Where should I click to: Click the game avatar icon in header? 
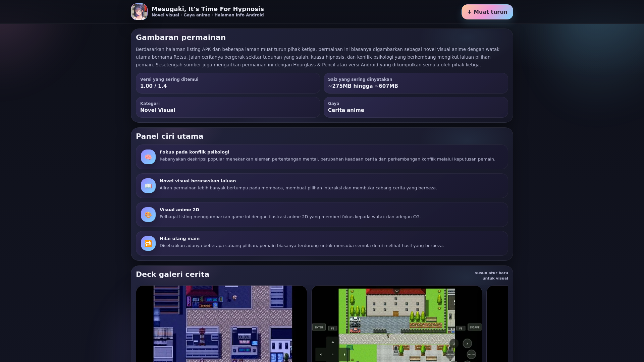139,12
